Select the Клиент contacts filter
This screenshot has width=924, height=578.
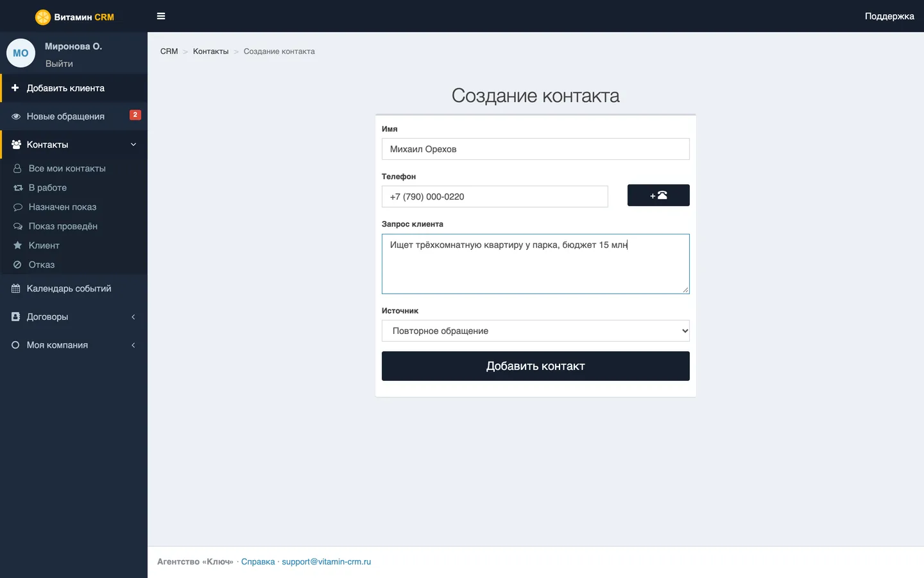(74, 245)
